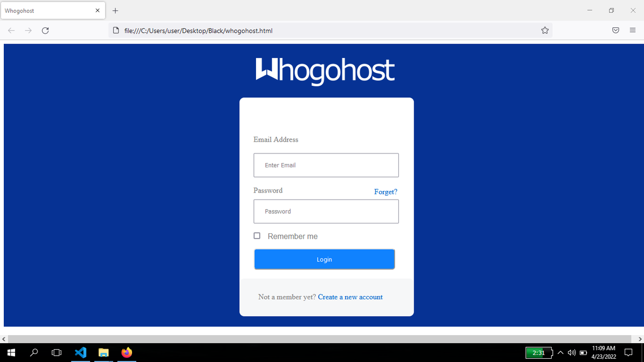Click the URL address bar
Screen dimensions: 644x362
point(330,31)
